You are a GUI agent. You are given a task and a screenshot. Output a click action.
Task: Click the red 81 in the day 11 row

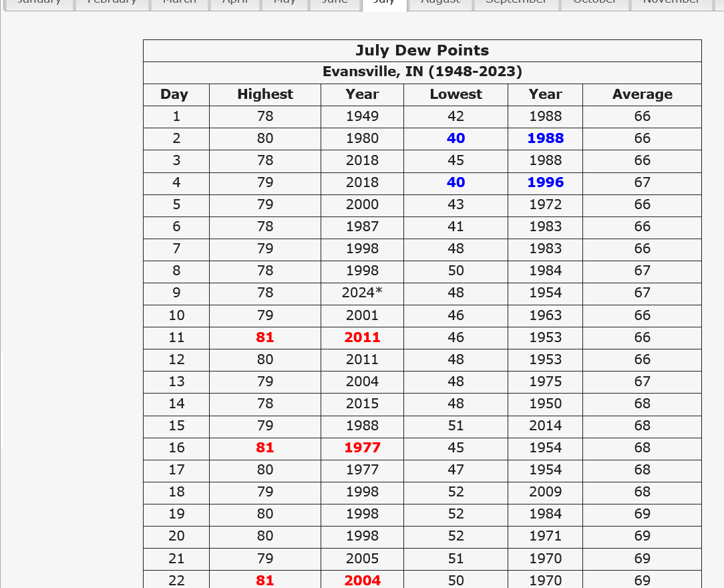265,337
